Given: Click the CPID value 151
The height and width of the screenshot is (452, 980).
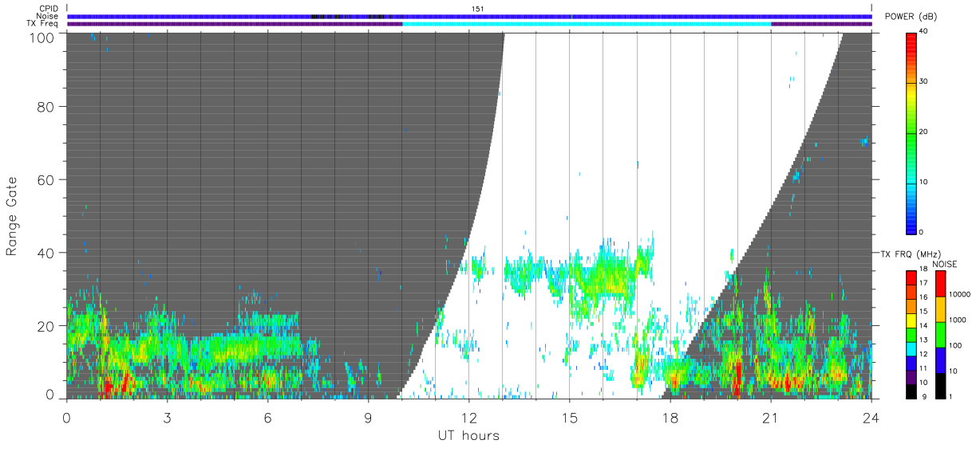Looking at the screenshot, I should tap(477, 9).
